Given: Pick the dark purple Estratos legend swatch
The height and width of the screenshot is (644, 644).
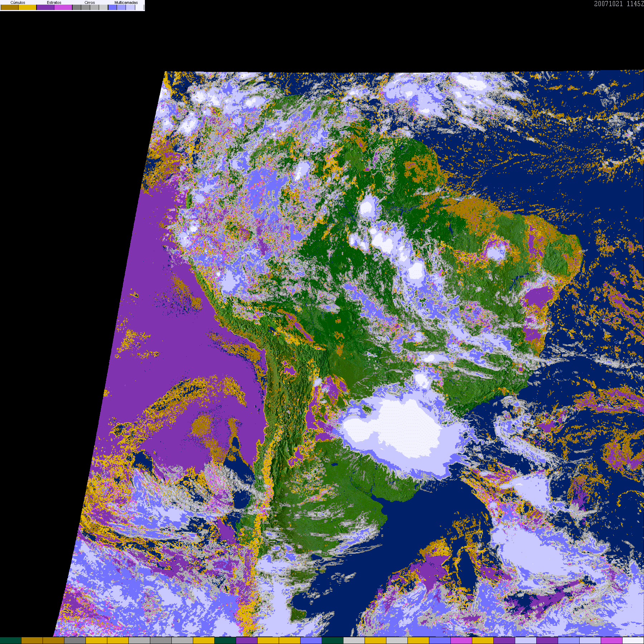Looking at the screenshot, I should (x=45, y=8).
